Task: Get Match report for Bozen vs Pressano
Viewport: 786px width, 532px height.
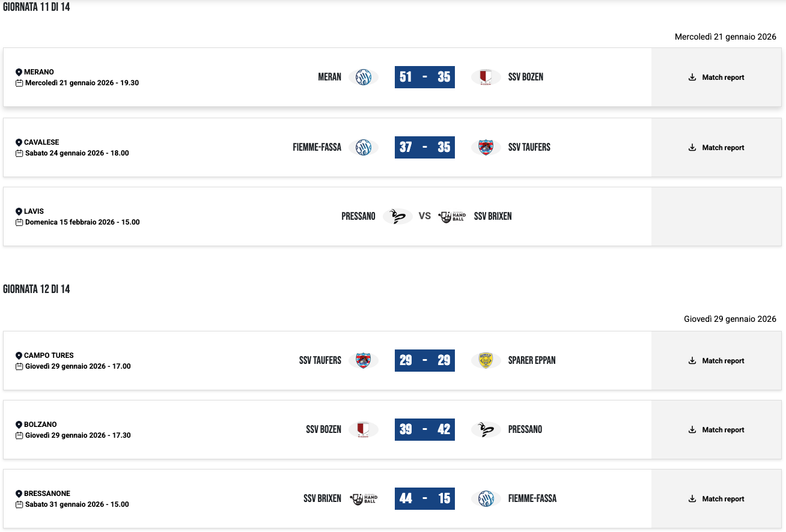Action: click(x=716, y=430)
